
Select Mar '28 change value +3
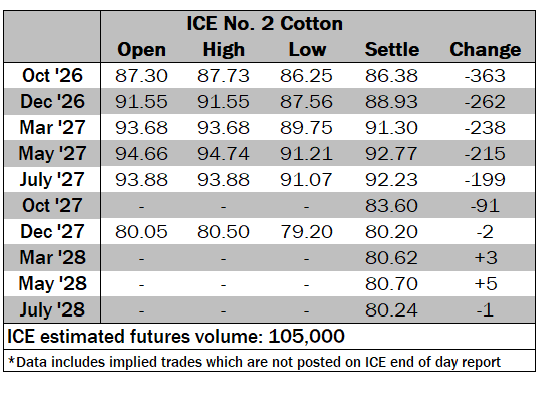tap(486, 258)
